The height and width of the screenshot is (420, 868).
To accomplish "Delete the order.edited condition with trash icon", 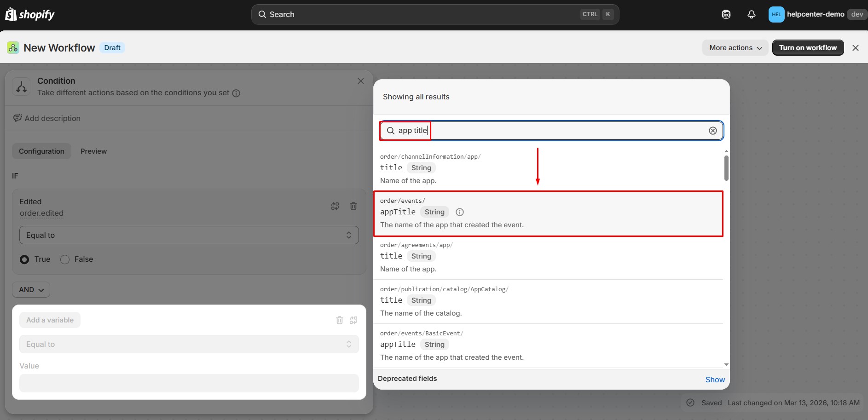I will point(353,206).
